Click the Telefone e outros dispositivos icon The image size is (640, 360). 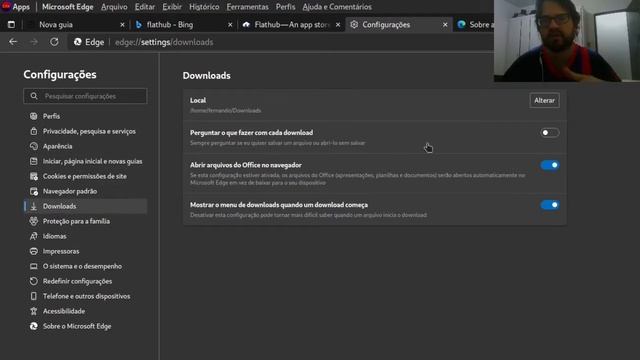33,296
